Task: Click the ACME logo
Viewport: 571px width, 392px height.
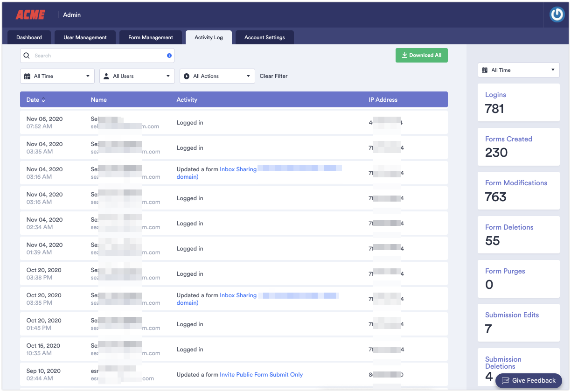Action: (x=30, y=15)
